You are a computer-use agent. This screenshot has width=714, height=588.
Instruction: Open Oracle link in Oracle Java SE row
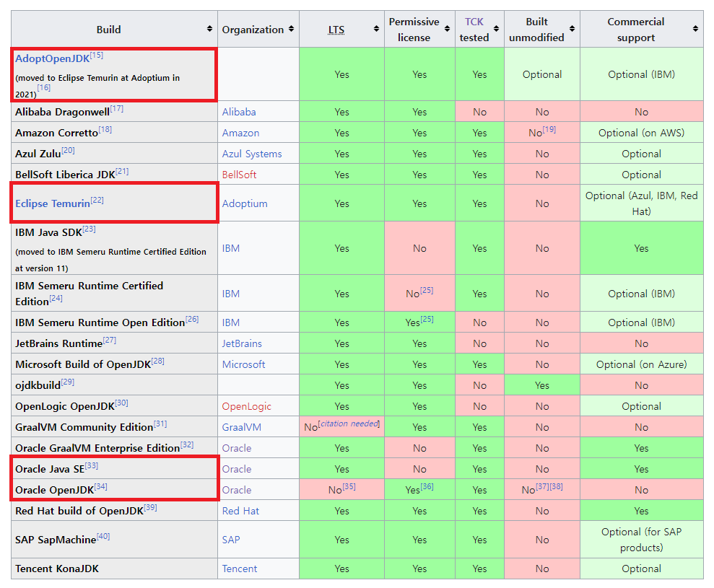(237, 469)
